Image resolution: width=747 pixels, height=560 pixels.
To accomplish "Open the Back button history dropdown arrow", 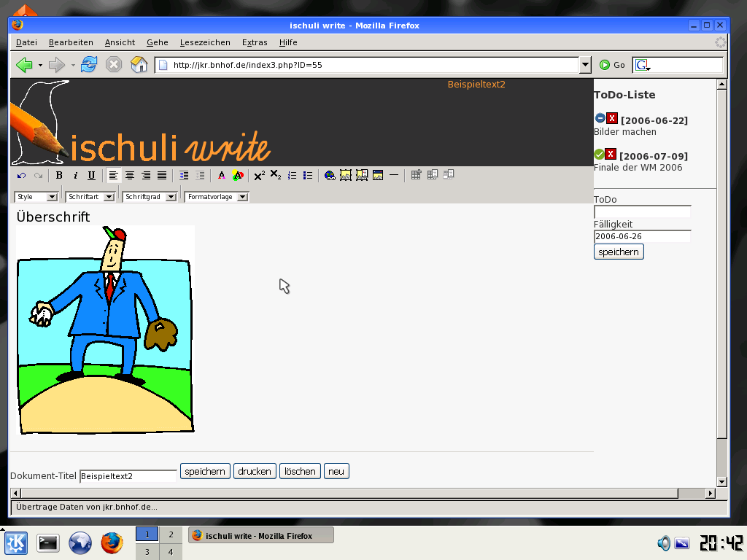I will click(40, 65).
